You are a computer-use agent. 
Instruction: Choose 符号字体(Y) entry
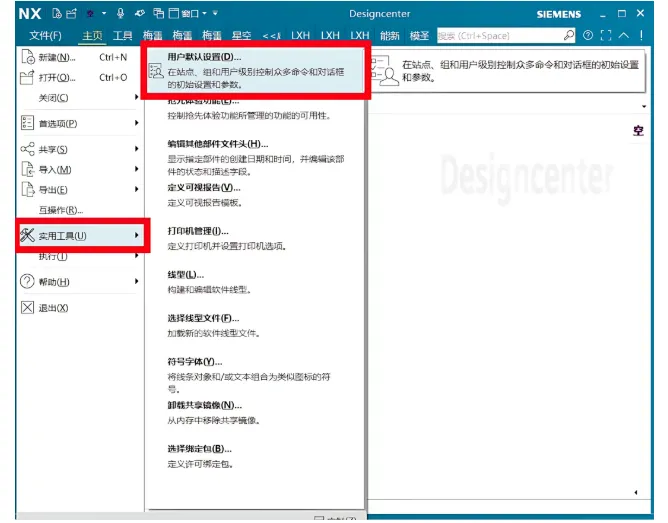click(x=256, y=375)
